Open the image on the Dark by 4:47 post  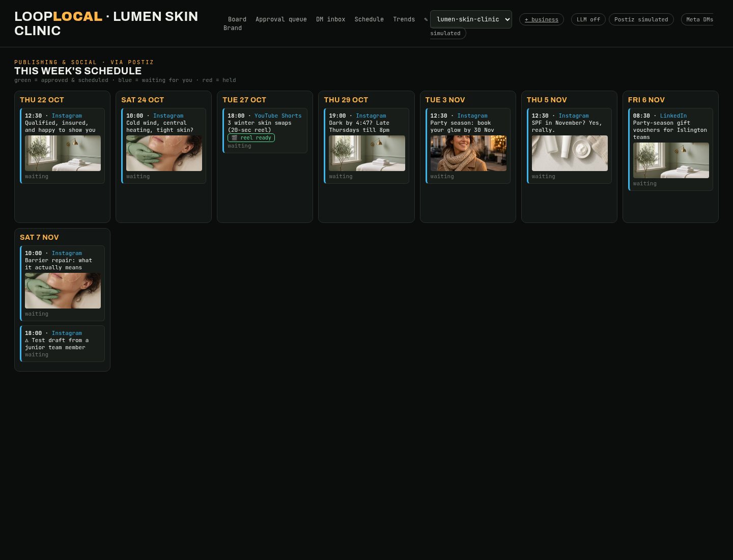coord(367,153)
